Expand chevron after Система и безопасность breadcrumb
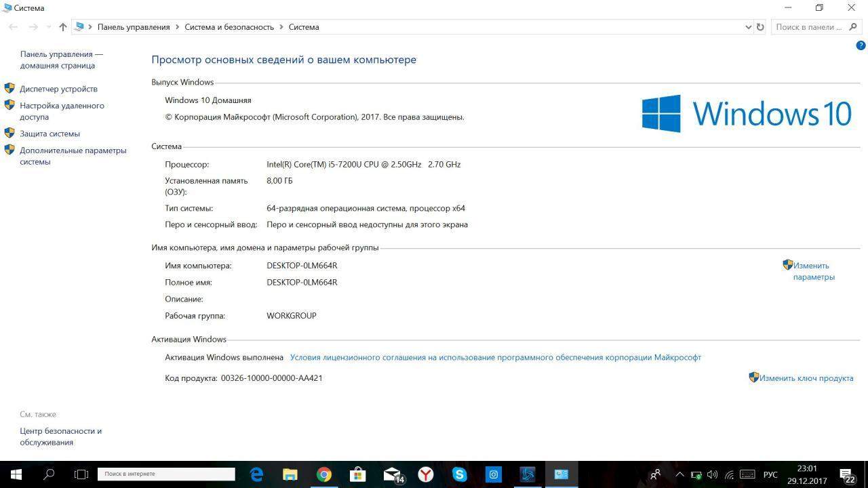The image size is (868, 488). point(281,27)
